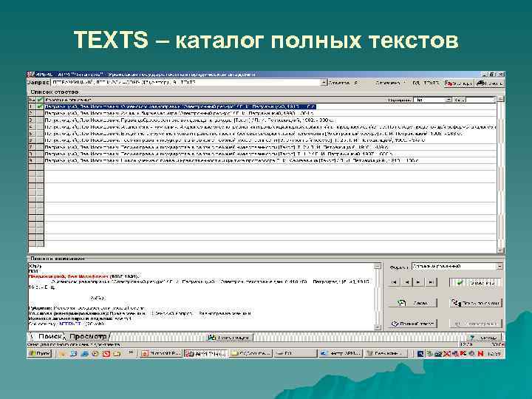Click the print button right of Заказ
This screenshot has width=532, height=399.
pos(475,303)
